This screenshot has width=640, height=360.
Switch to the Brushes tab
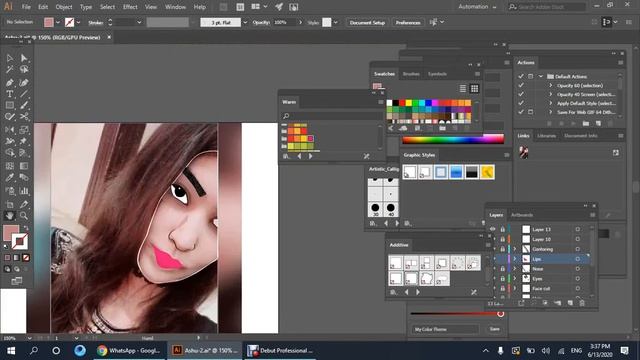(x=411, y=74)
